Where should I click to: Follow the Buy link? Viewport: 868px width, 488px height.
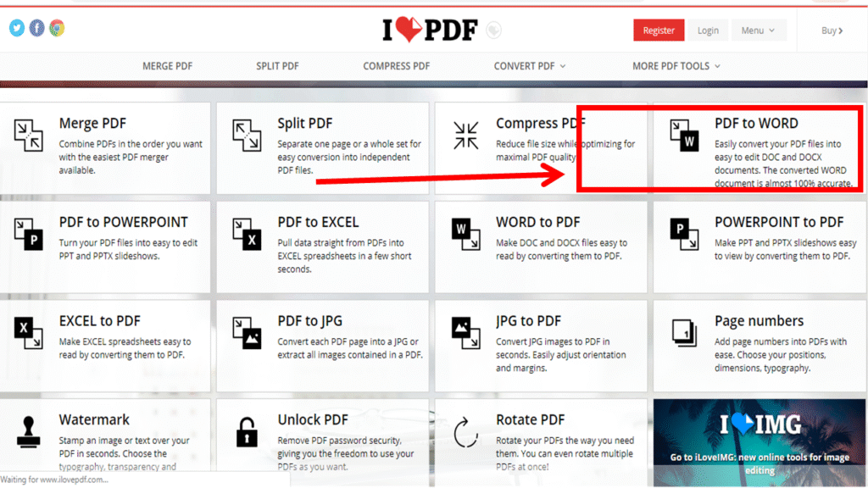coord(832,30)
